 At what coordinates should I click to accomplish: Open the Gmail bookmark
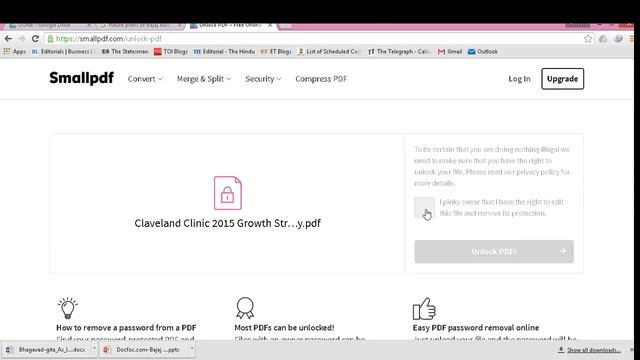tap(450, 51)
